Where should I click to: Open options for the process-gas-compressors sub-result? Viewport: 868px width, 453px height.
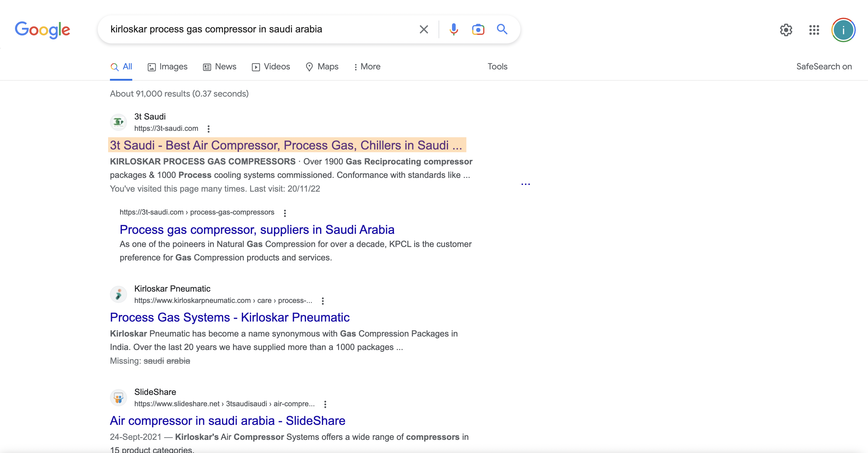coord(285,213)
